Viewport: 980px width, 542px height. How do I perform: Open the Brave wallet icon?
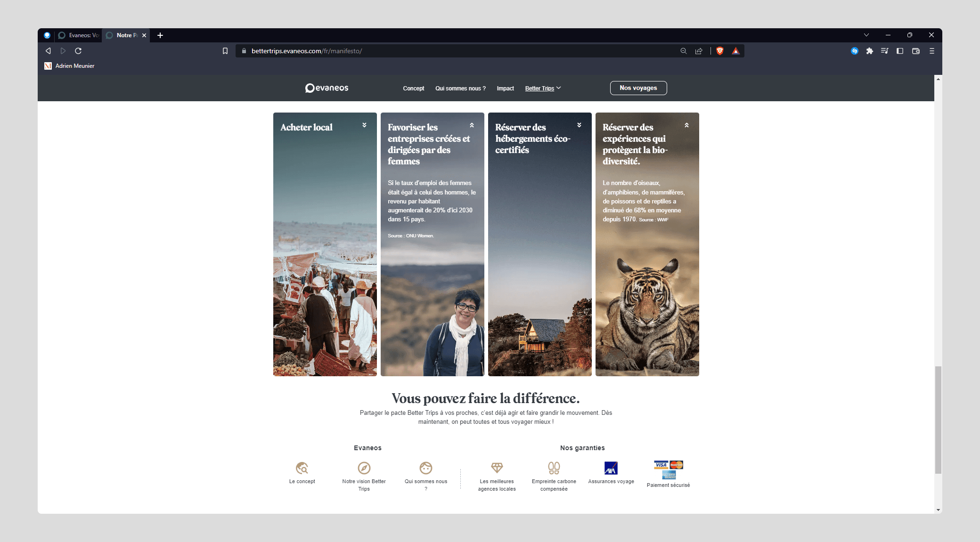pyautogui.click(x=915, y=51)
